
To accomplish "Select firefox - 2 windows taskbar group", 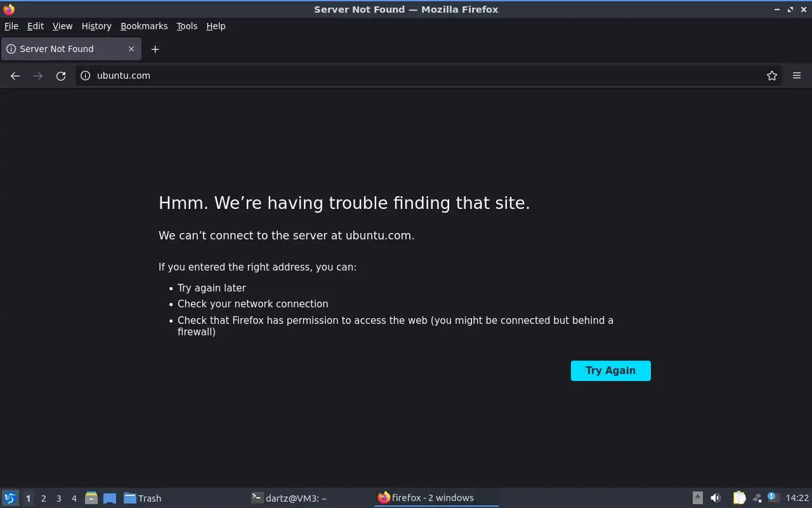I will (436, 498).
